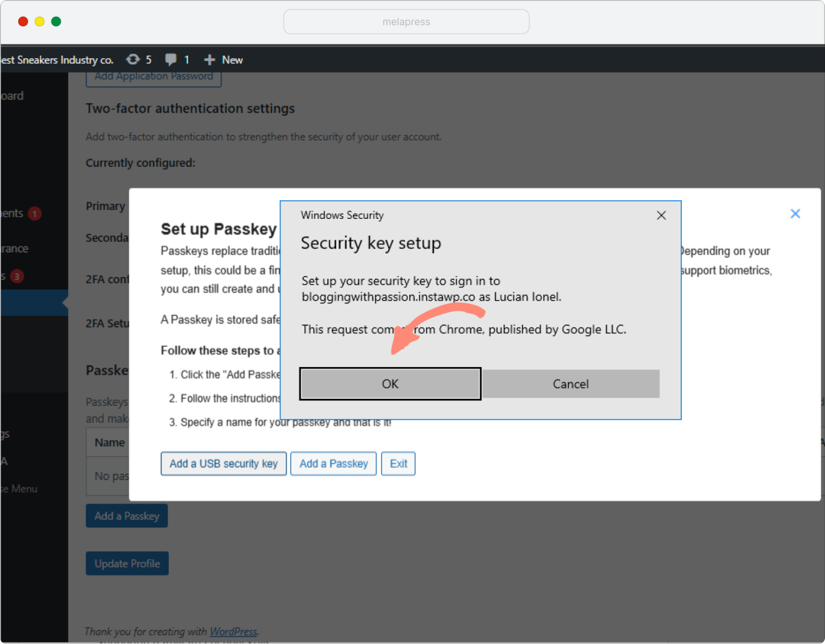This screenshot has width=825, height=644.
Task: Open the Sneakers Industry co. site link
Action: [57, 60]
